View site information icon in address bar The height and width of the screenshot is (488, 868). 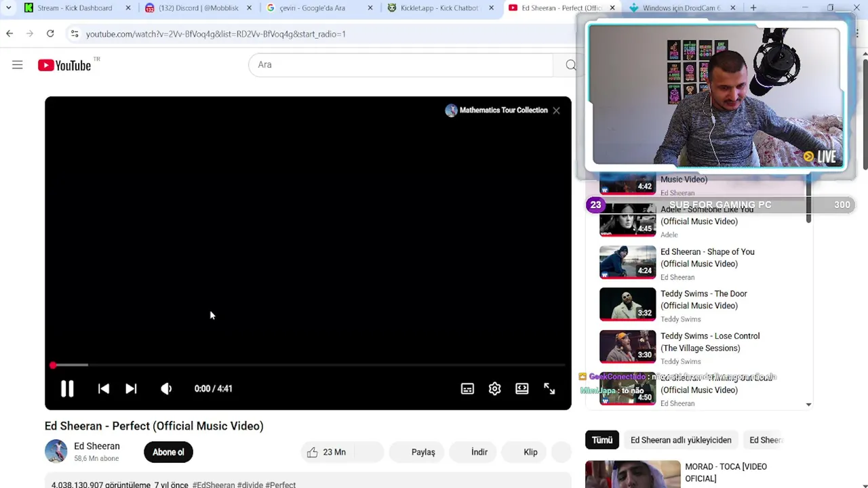75,33
